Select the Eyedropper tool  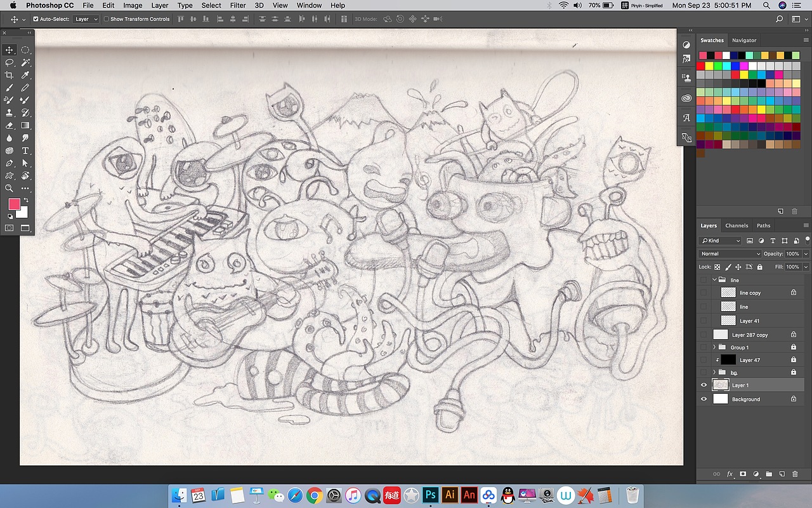pos(25,76)
